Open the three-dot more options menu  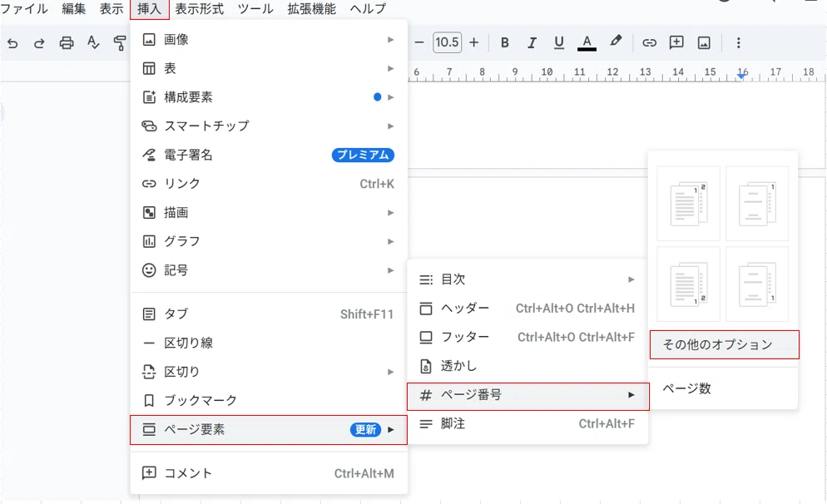(x=739, y=42)
